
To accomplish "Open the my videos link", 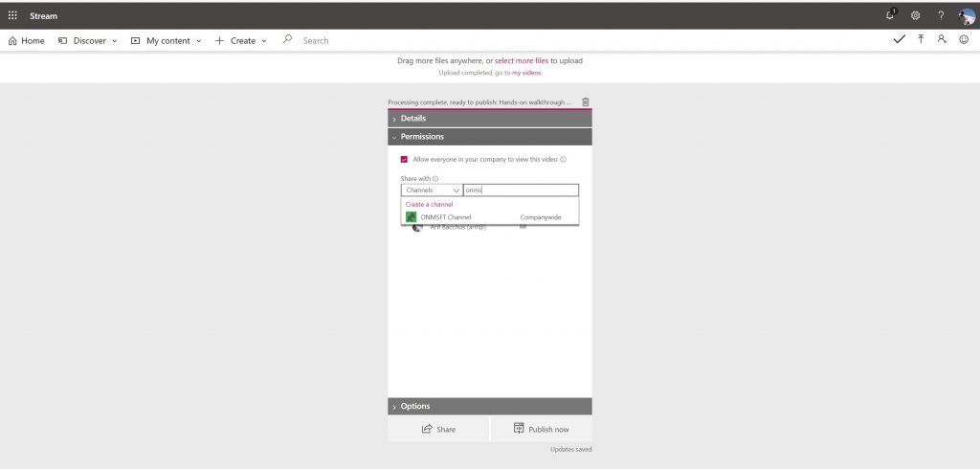I will [x=526, y=73].
